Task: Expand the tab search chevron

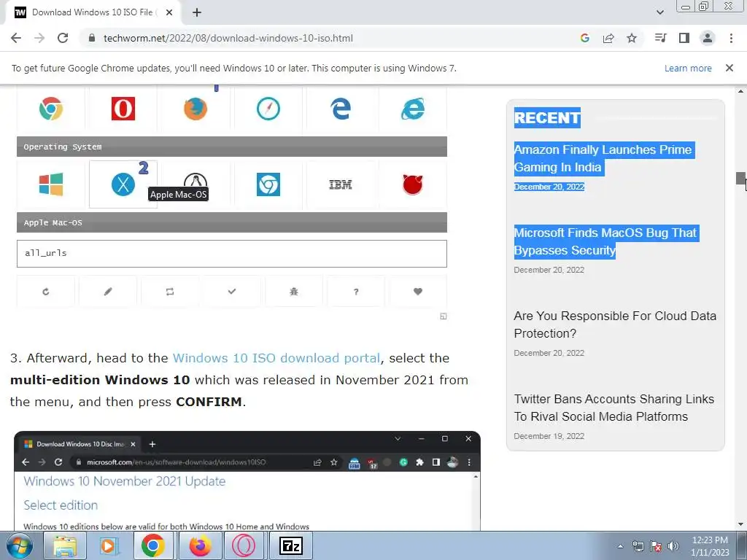Action: 659,12
